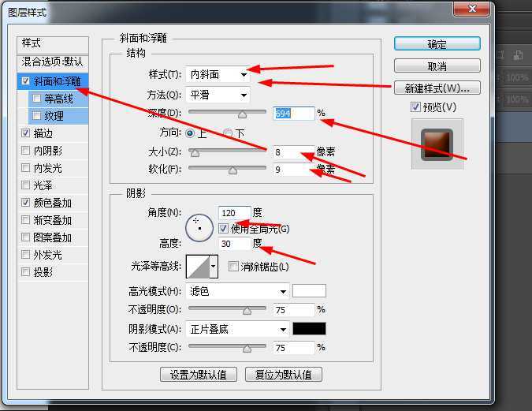Click the style preview thumbnail under 预览

(x=437, y=144)
